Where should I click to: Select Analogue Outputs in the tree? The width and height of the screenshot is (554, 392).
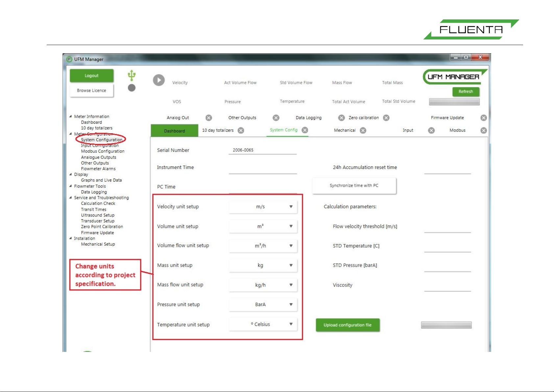click(99, 157)
